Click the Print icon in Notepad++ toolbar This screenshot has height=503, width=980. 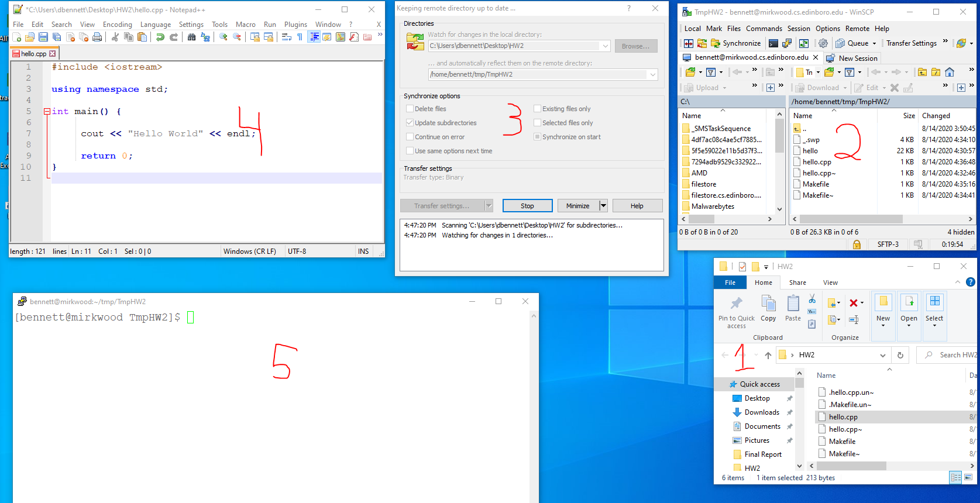pos(97,37)
